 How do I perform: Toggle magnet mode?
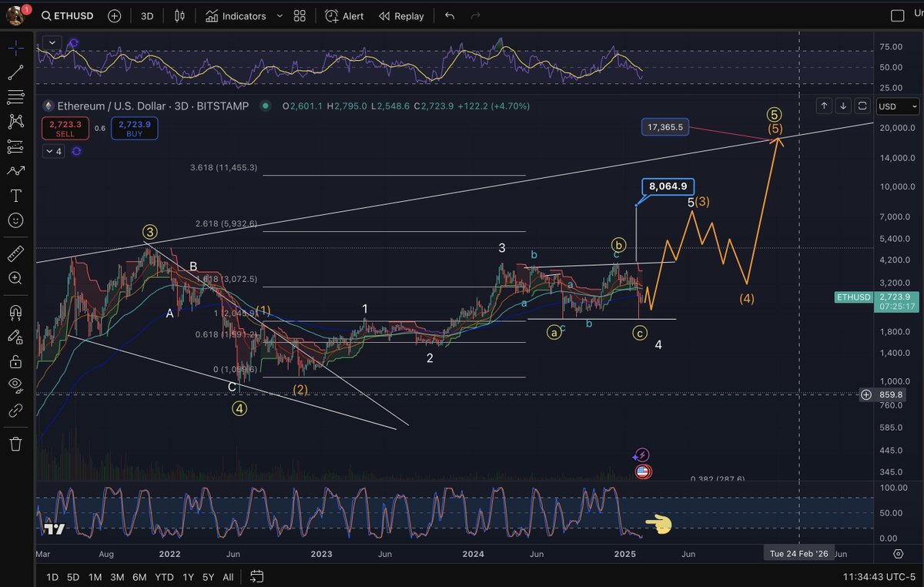tap(15, 312)
